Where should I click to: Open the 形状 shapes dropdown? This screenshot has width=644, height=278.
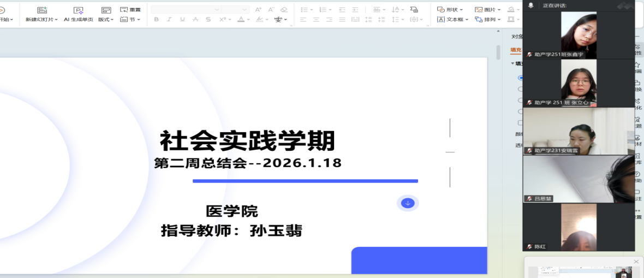click(450, 9)
